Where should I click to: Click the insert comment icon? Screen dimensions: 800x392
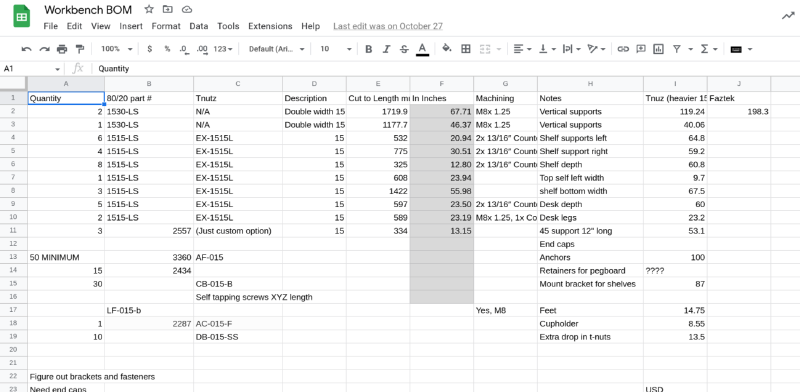coord(641,49)
